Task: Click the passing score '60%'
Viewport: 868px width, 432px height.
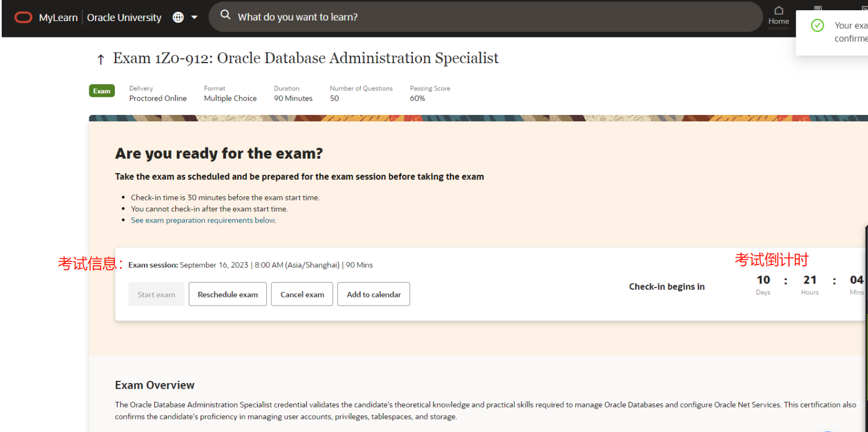Action: pyautogui.click(x=418, y=98)
